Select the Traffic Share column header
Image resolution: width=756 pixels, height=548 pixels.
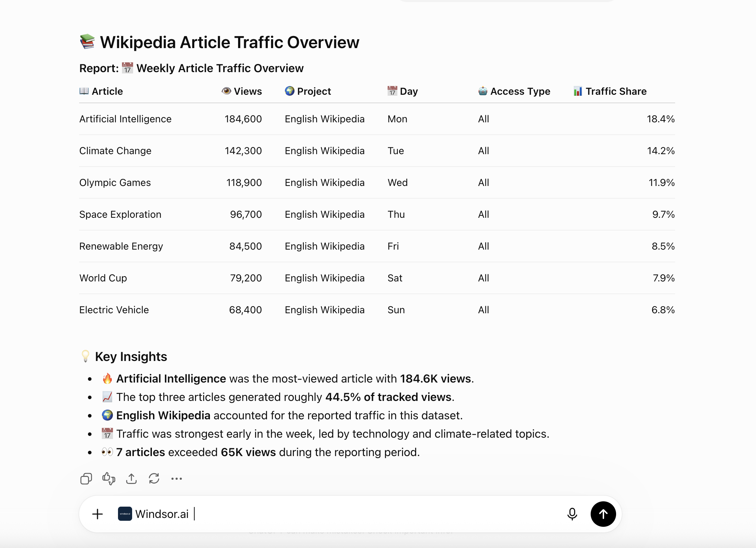[x=610, y=91]
